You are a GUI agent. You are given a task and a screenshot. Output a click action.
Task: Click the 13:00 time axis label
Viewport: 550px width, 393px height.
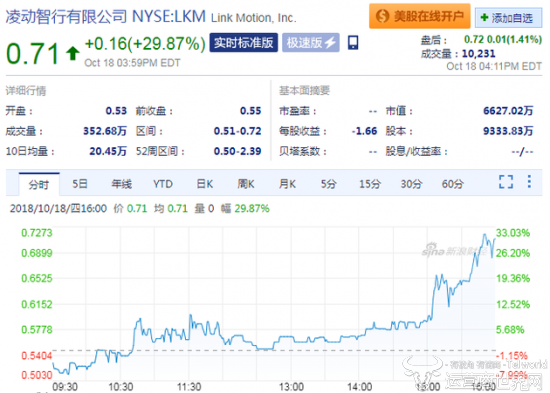[x=291, y=387]
